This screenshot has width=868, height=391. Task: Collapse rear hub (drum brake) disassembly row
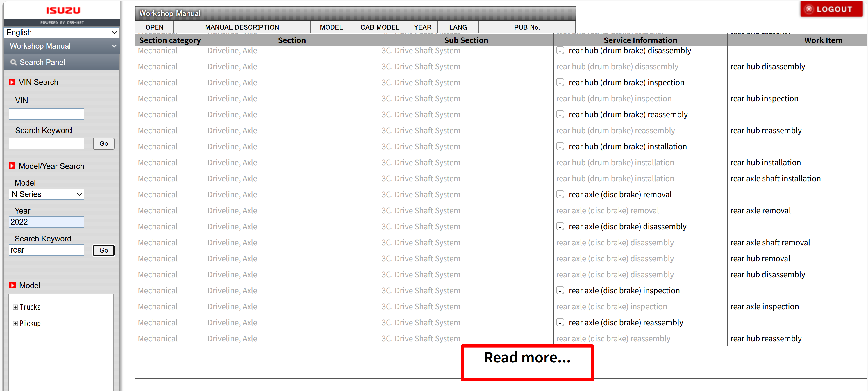point(560,51)
